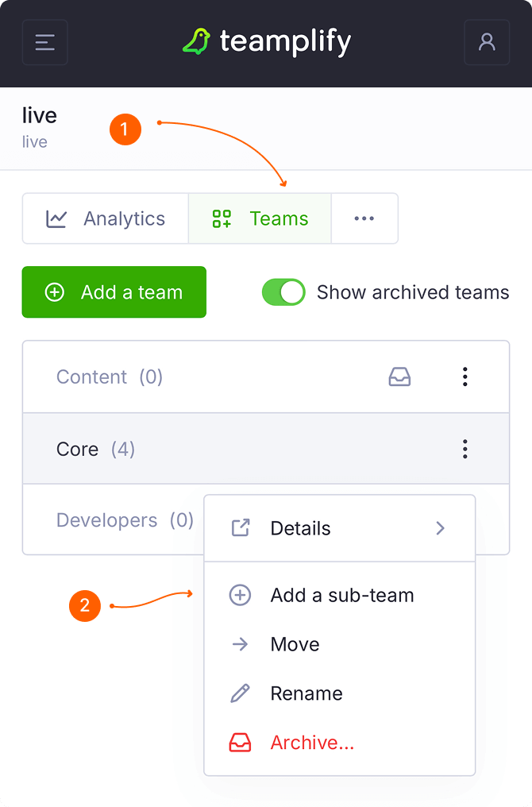532x807 pixels.
Task: Click the Details menu entry
Action: pyautogui.click(x=300, y=528)
